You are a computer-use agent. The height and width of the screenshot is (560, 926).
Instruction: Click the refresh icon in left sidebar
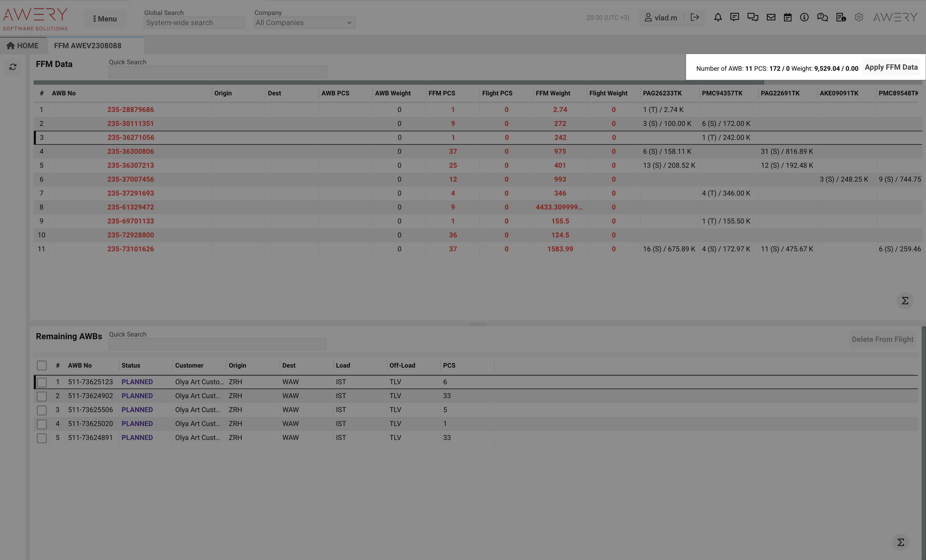click(13, 67)
